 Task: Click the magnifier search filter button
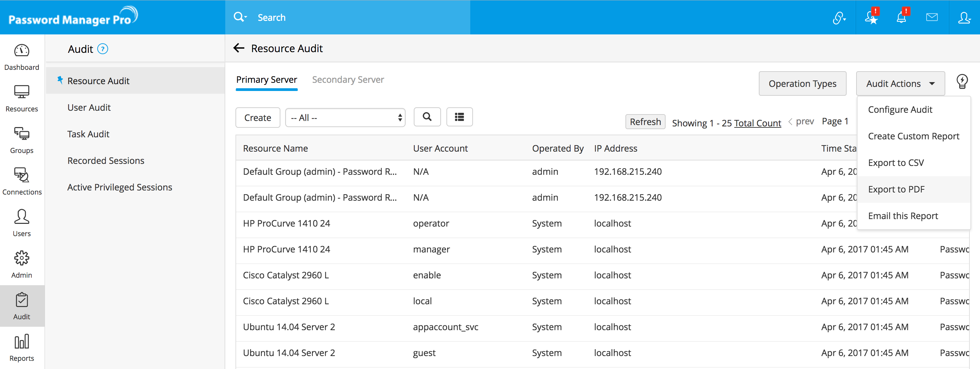coord(427,117)
